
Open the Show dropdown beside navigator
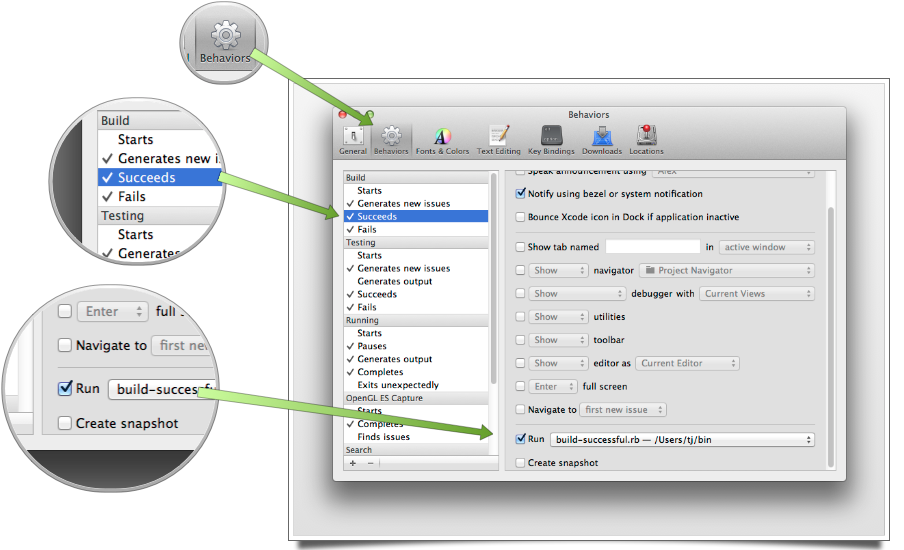click(558, 270)
